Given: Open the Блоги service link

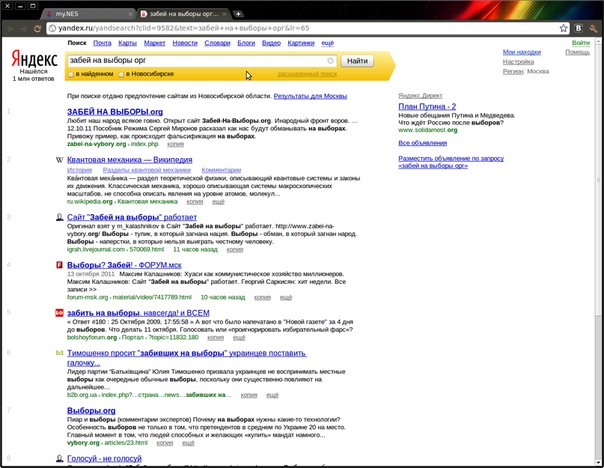Looking at the screenshot, I should [246, 43].
